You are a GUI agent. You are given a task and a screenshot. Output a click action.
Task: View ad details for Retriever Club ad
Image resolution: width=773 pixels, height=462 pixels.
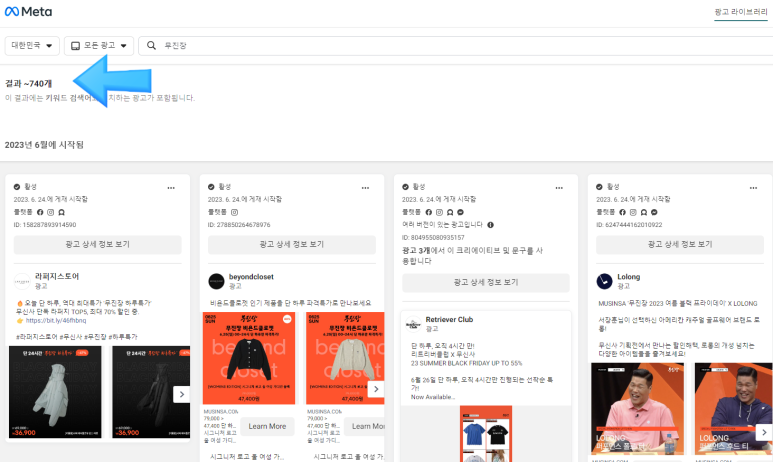point(486,283)
